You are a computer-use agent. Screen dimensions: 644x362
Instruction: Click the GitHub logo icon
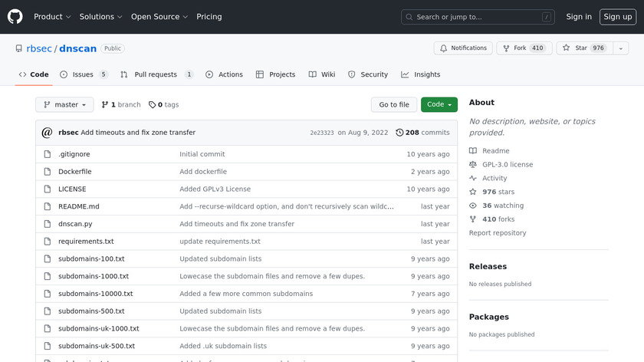(15, 17)
